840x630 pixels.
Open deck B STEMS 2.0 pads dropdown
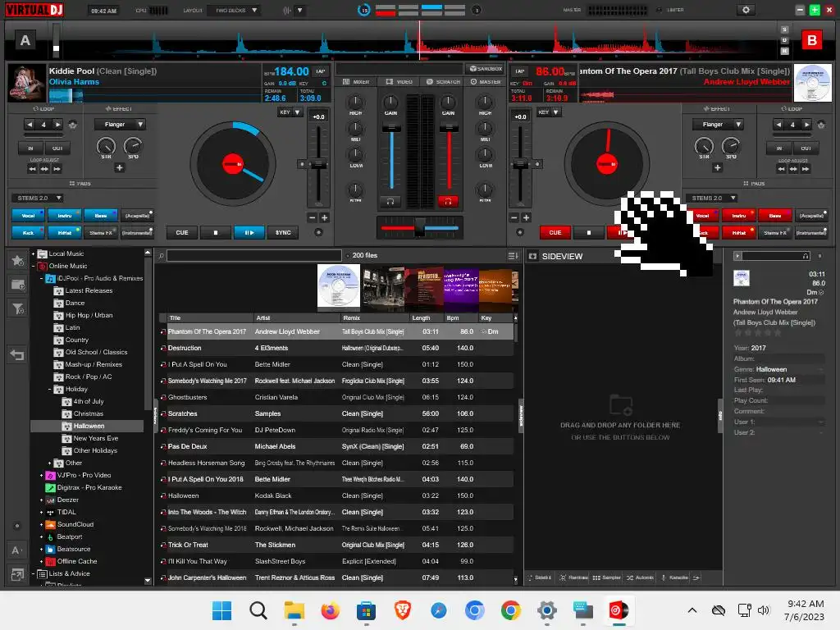712,199
